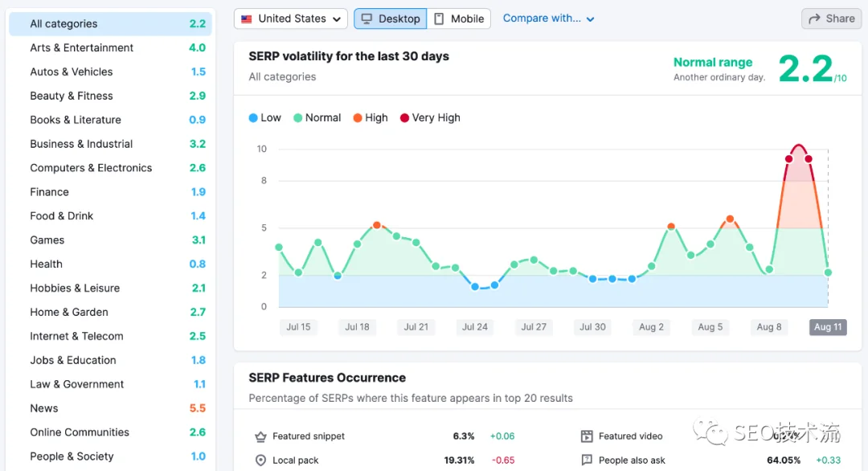Viewport: 868px width, 471px height.
Task: Select Jobs & Education category
Action: coord(110,360)
